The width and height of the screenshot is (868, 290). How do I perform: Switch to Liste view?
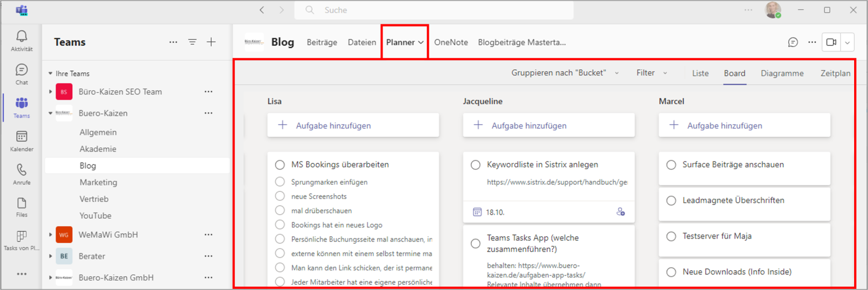[x=700, y=73]
